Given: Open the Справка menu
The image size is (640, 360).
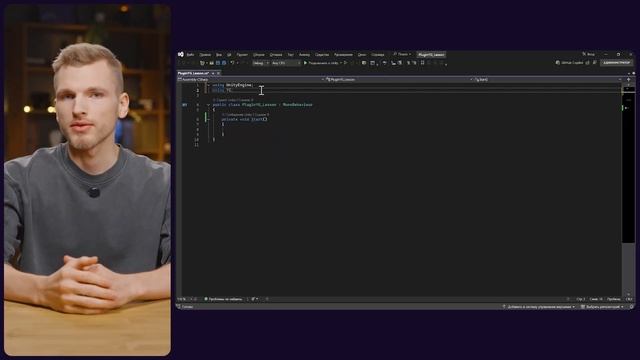Looking at the screenshot, I should click(378, 54).
